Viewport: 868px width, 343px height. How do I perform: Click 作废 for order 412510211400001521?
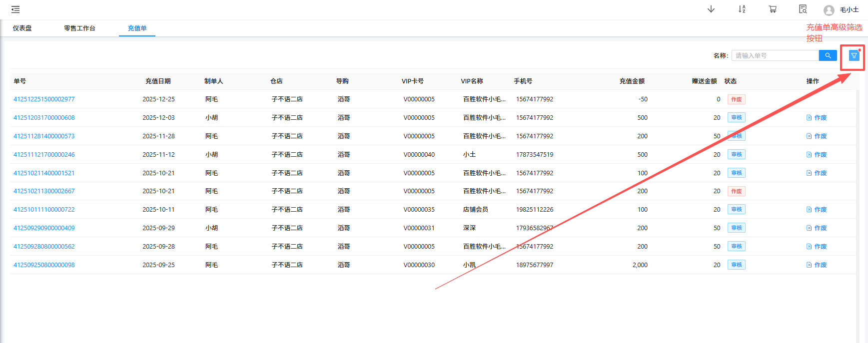tap(817, 173)
